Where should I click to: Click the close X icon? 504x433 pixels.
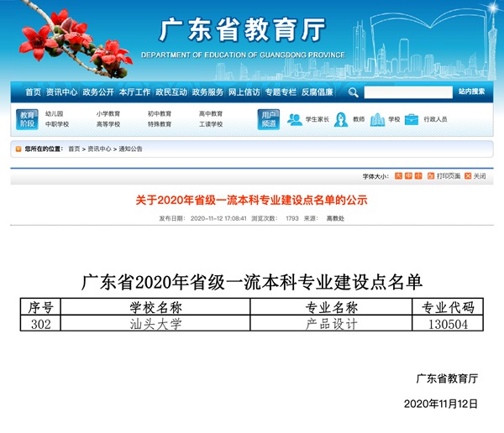[468, 175]
